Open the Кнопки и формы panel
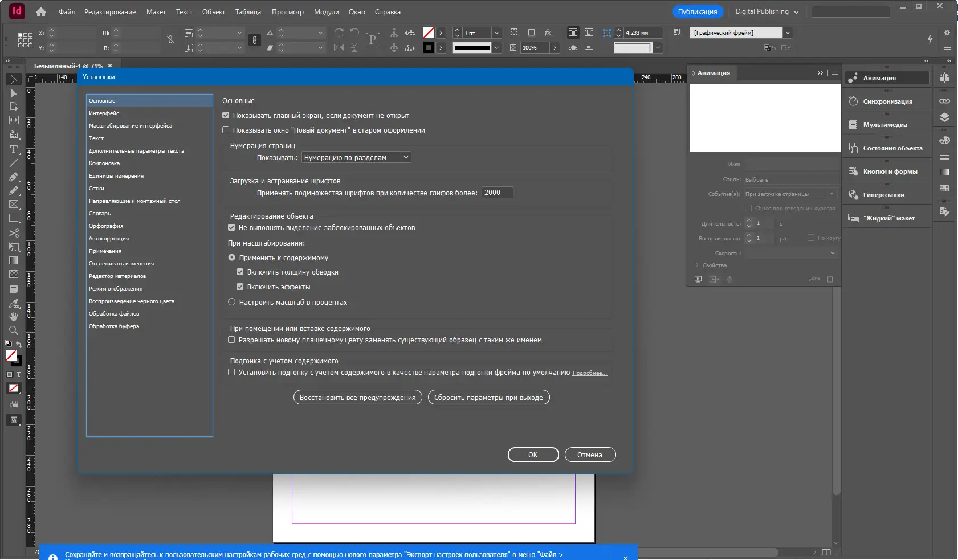The image size is (958, 560). pos(887,171)
